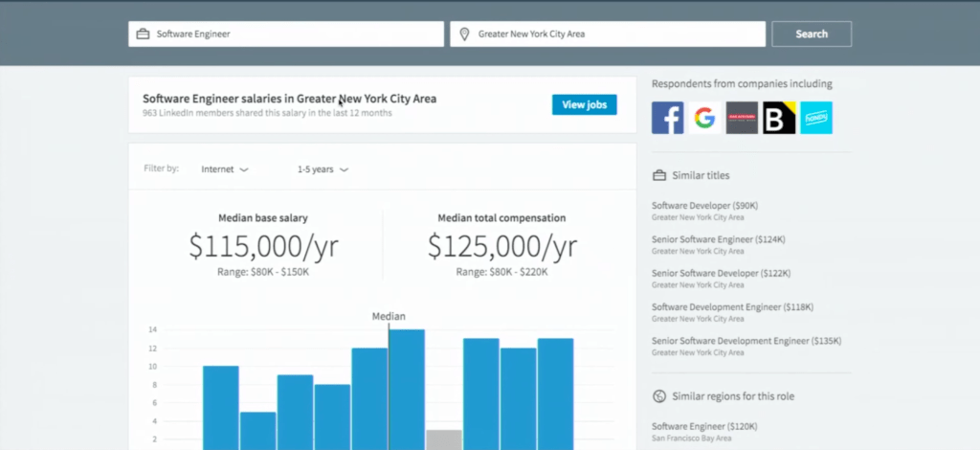This screenshot has height=450, width=980.
Task: Click the briefcase icon in job title field
Action: click(x=143, y=34)
